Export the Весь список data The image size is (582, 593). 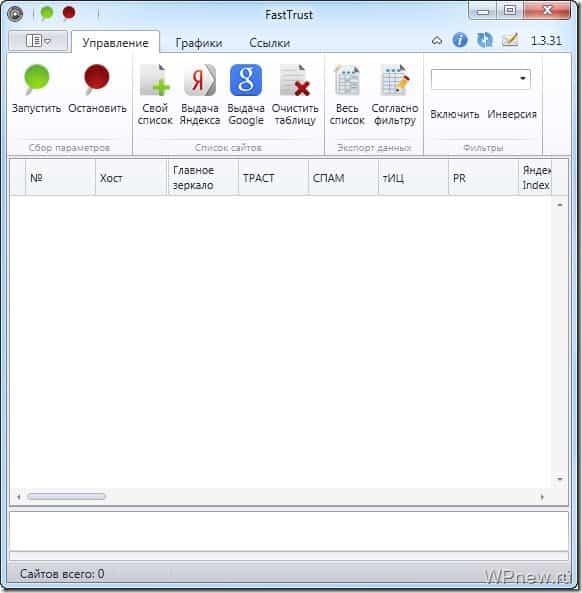[x=347, y=95]
